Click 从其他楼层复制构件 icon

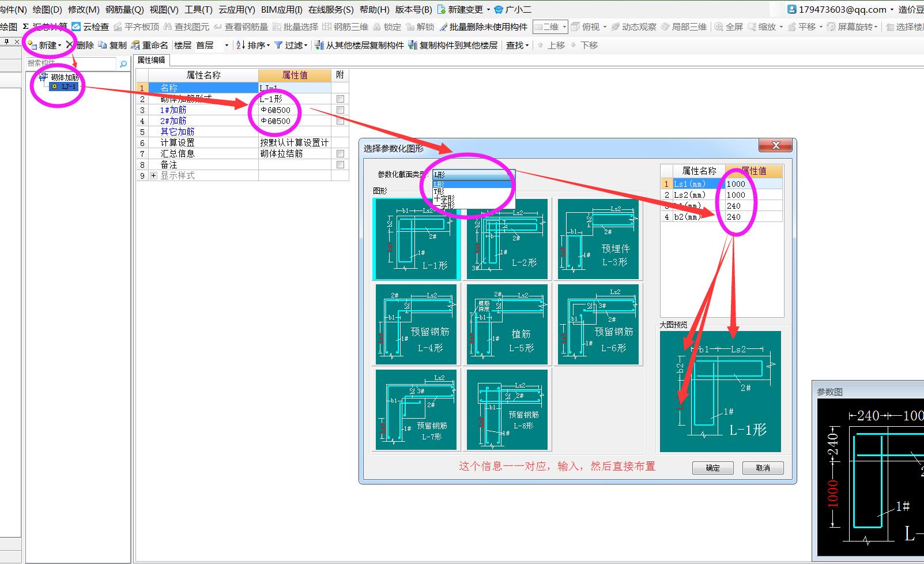click(319, 45)
